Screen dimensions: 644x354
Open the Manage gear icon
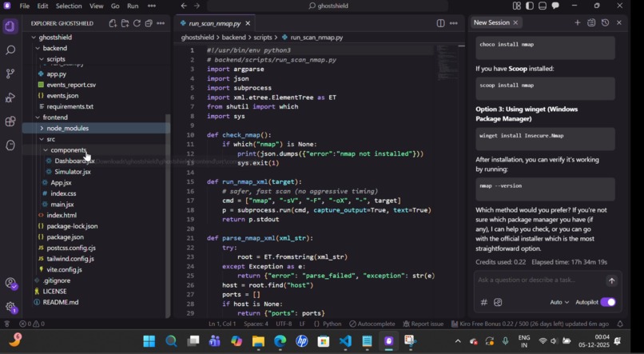tap(10, 307)
